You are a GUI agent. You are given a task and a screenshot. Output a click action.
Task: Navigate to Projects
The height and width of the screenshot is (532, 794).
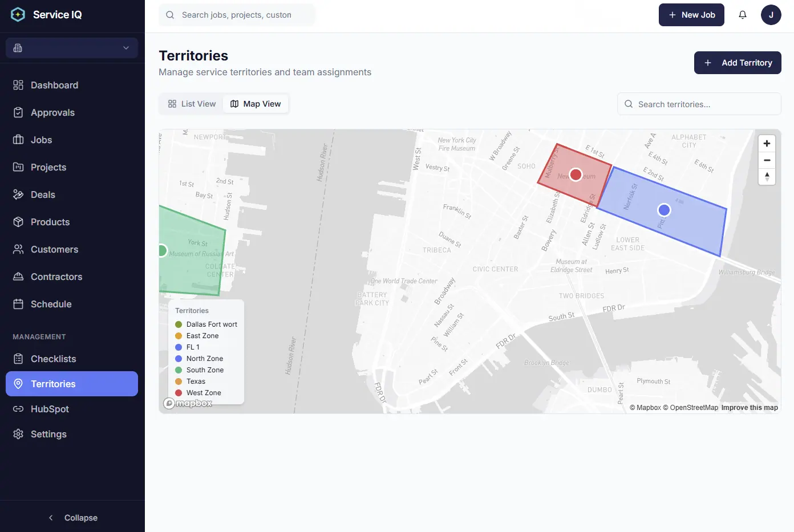click(x=72, y=167)
